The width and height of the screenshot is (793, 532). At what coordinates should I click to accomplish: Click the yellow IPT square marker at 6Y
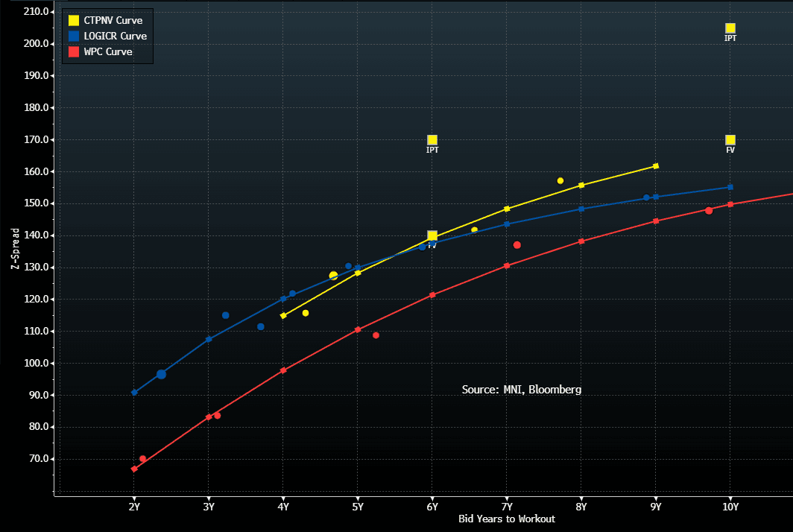click(432, 140)
